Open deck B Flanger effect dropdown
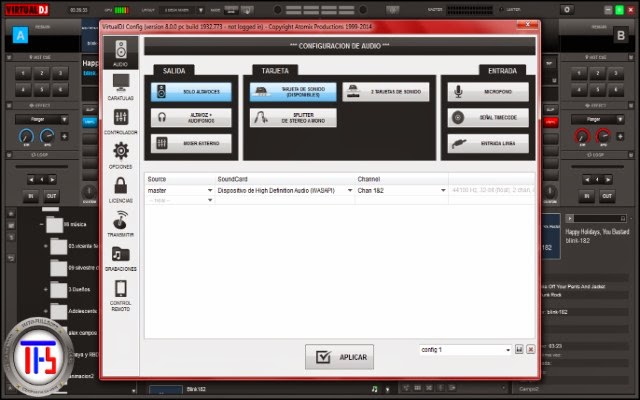This screenshot has height=400, width=640. tap(598, 120)
